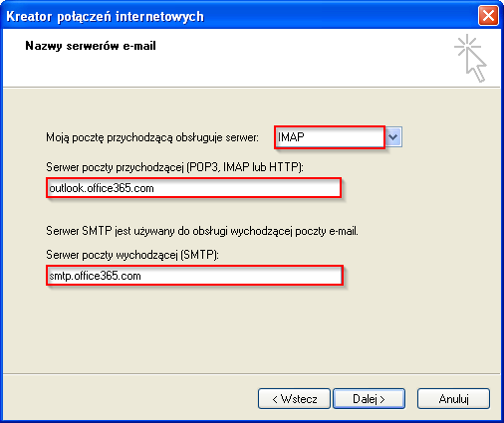Click the Nazwy serwerów e-mail heading

[x=91, y=46]
